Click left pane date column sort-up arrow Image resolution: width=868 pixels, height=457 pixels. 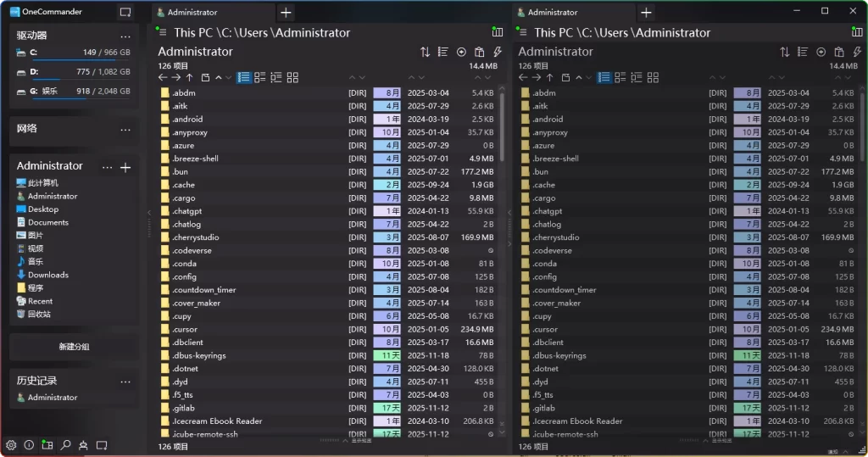click(x=411, y=77)
